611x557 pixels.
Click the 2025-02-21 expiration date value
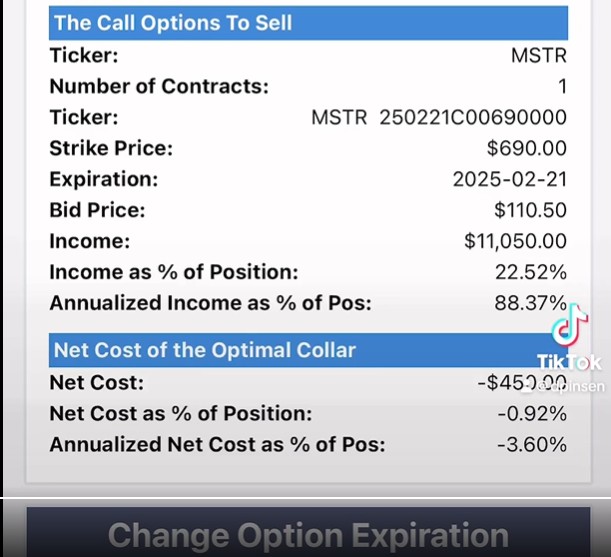pyautogui.click(x=509, y=180)
